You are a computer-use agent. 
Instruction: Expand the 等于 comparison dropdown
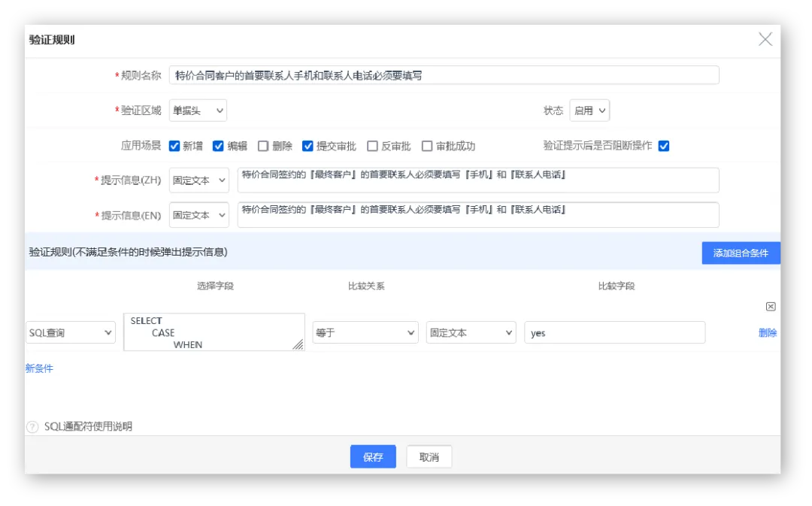365,332
